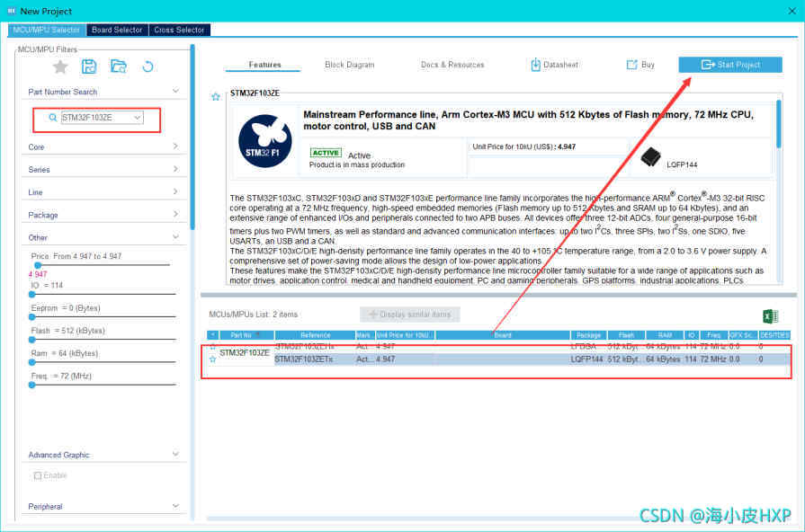Click the ACTIVE status badge
The width and height of the screenshot is (805, 532).
pos(326,153)
